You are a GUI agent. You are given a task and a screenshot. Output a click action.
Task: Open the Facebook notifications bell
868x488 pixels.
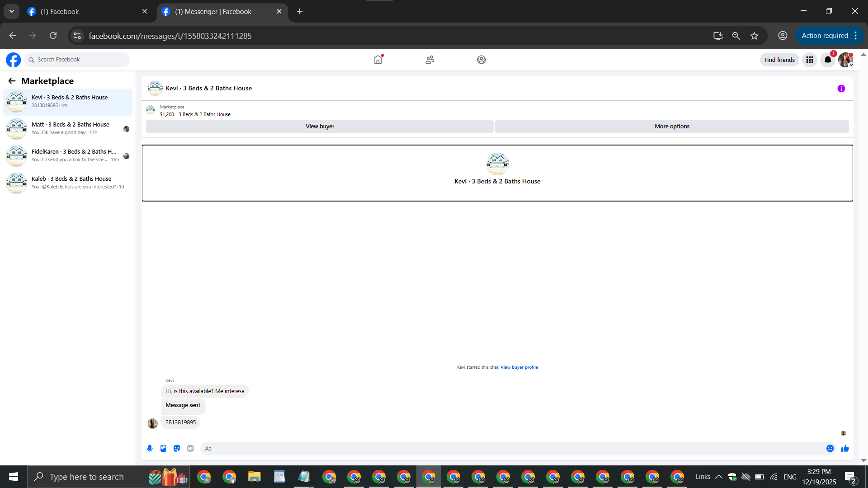[x=828, y=60]
